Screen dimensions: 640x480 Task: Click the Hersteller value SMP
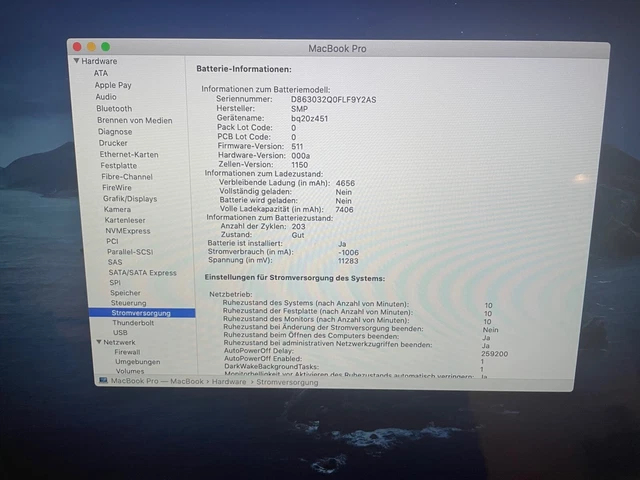299,109
